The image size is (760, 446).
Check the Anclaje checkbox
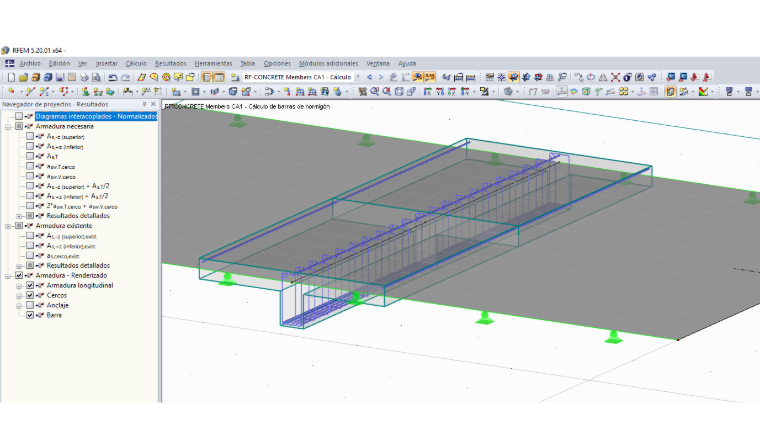30,305
